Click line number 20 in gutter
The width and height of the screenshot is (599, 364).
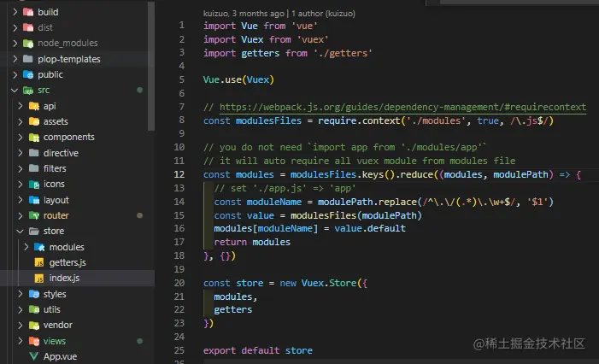[179, 283]
